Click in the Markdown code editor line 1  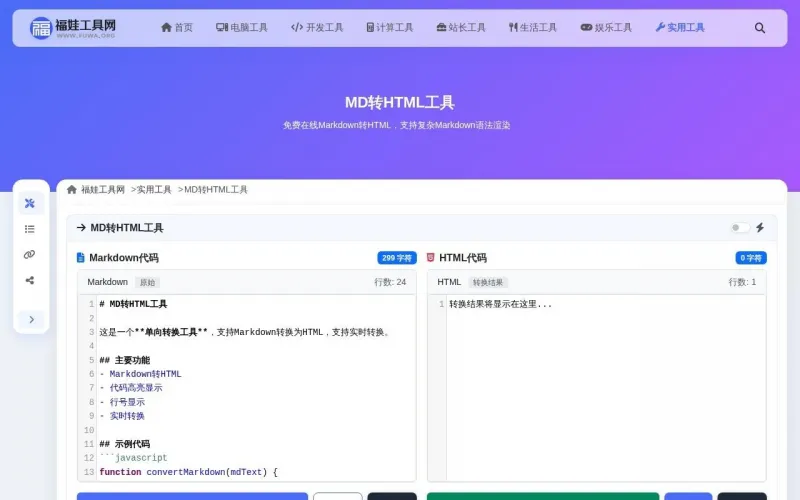click(x=133, y=304)
